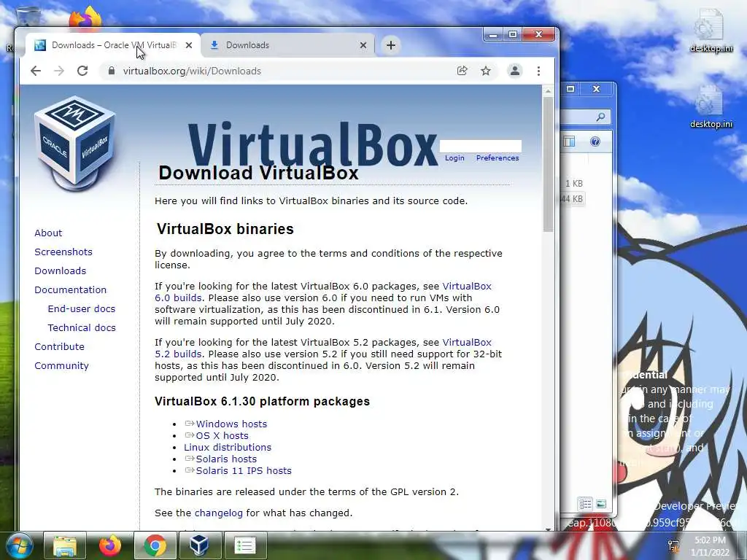Download the Windows hosts package
The height and width of the screenshot is (560, 747).
pyautogui.click(x=231, y=424)
